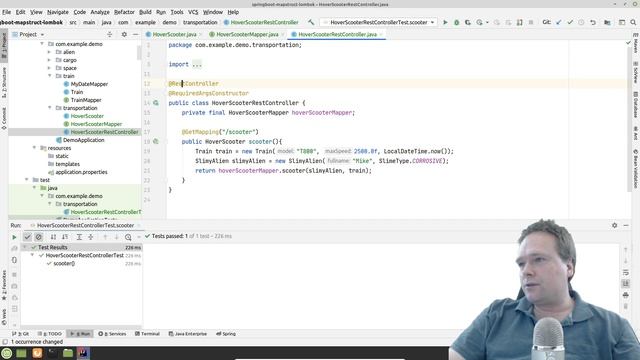The height and width of the screenshot is (360, 640).
Task: Hide the Project tool window
Action: [x=136, y=35]
